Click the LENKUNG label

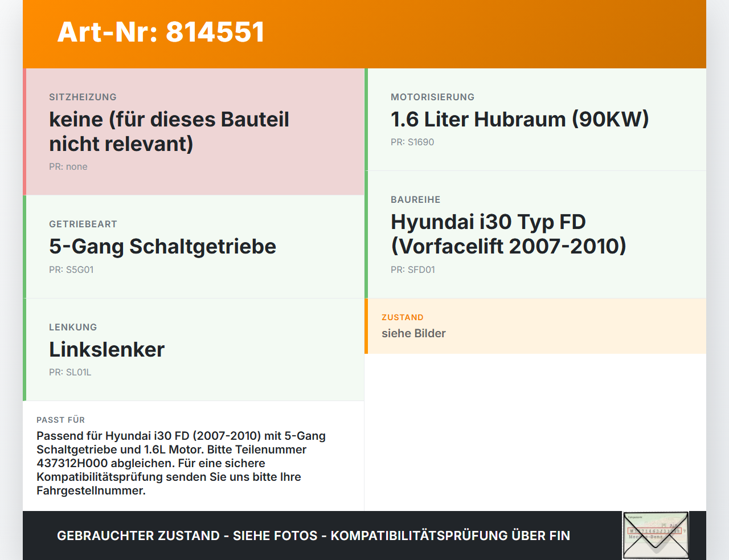[73, 327]
